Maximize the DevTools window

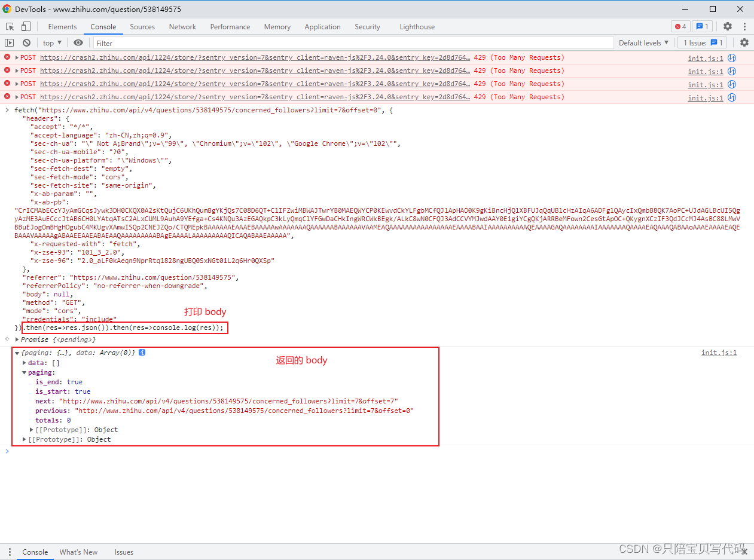click(x=713, y=9)
